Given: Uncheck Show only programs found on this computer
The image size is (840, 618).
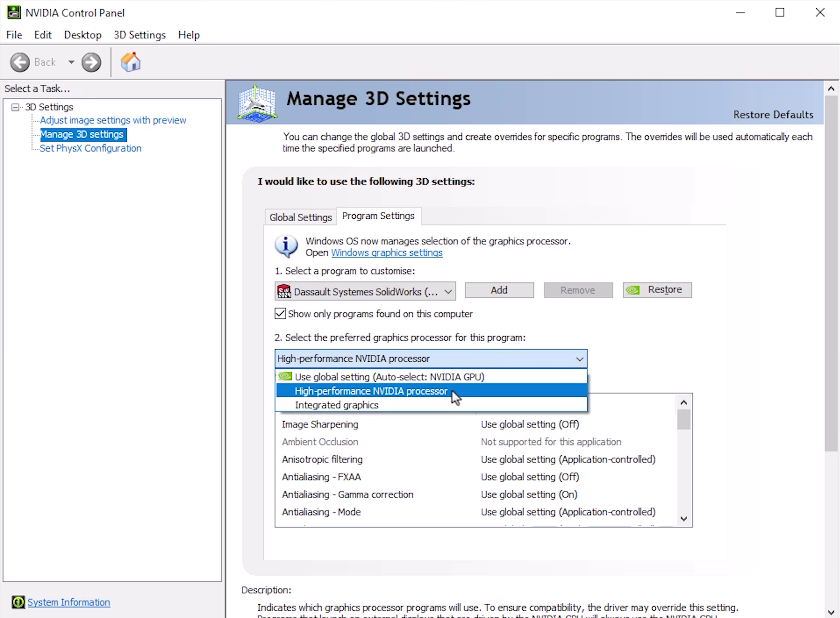Looking at the screenshot, I should coord(280,313).
